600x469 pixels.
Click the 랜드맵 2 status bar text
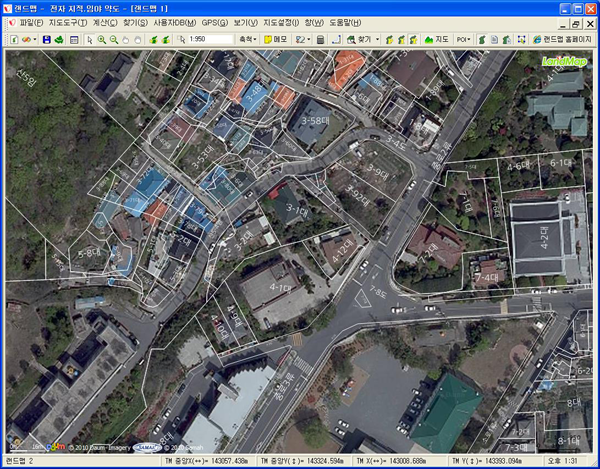(20, 461)
